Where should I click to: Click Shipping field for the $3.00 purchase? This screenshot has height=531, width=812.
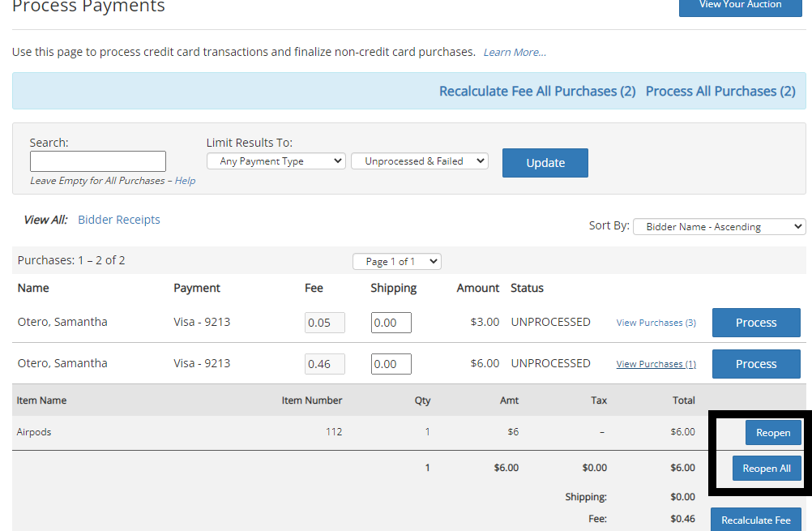point(391,323)
